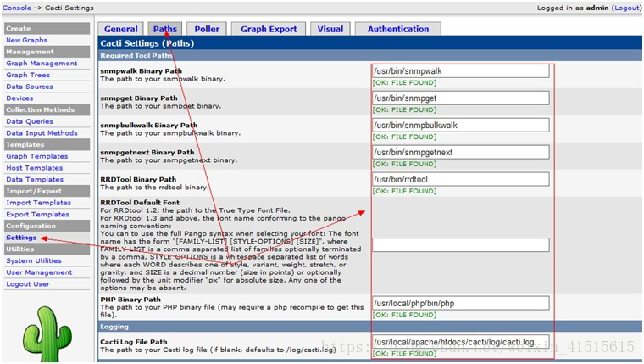Screen dimensions: 644x364
Task: Click the Create sidebar header
Action: coord(47,28)
